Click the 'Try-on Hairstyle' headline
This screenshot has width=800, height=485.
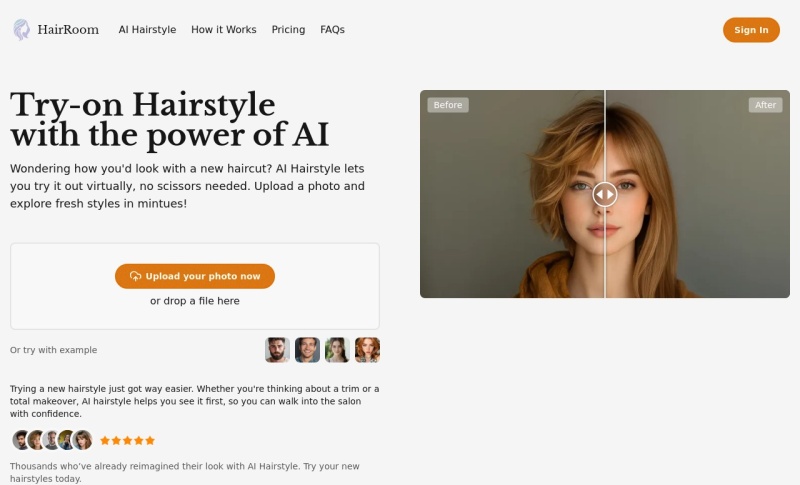143,105
